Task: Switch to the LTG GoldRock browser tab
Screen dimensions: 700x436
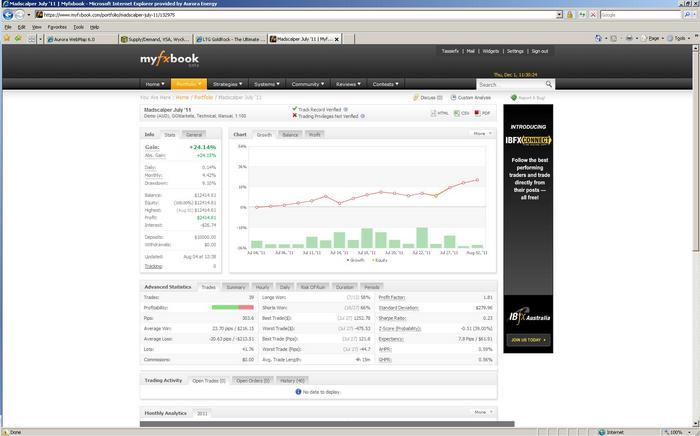Action: [230, 39]
